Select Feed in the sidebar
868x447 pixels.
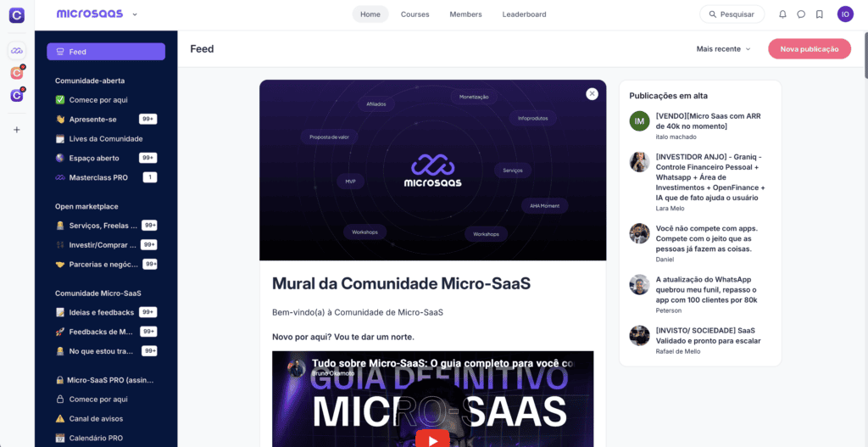tap(106, 52)
